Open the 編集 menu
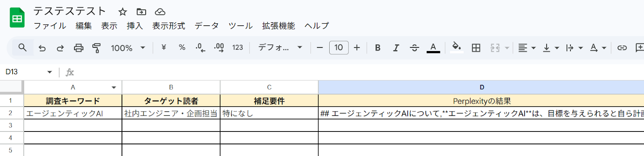 tap(84, 26)
